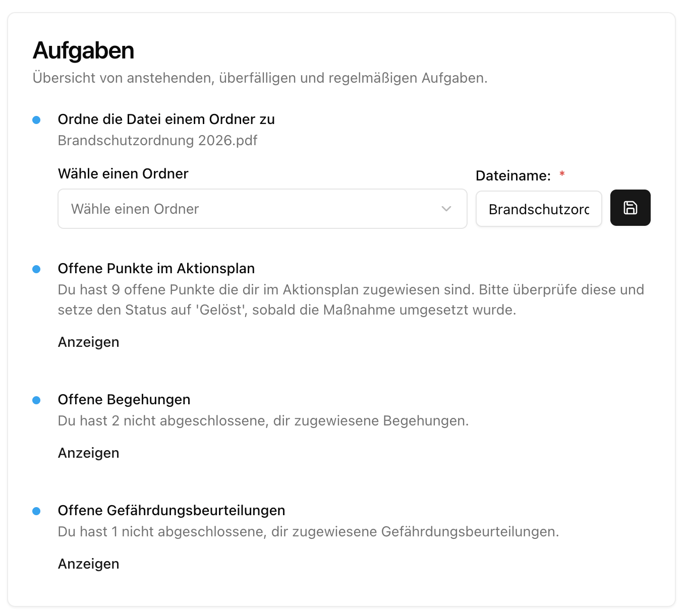Select the 'Ordne die Datei einem Ordner zu' heading
The width and height of the screenshot is (687, 616).
point(166,119)
